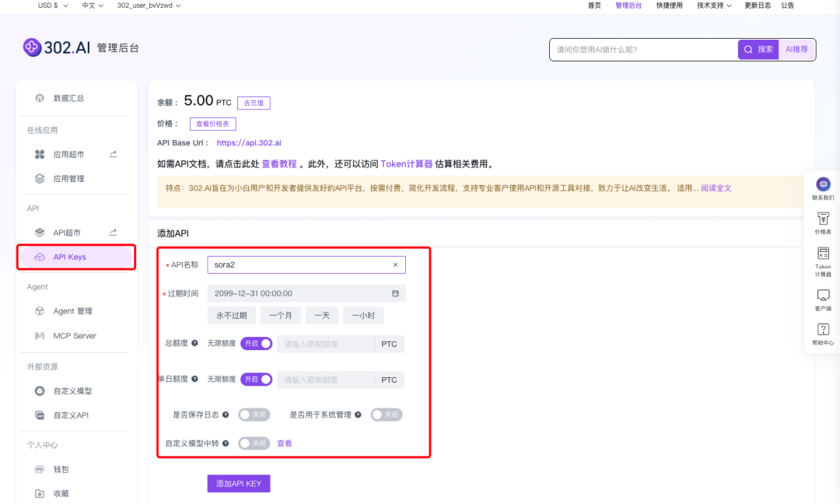Click the 单日额度 limit amount input

click(x=325, y=380)
